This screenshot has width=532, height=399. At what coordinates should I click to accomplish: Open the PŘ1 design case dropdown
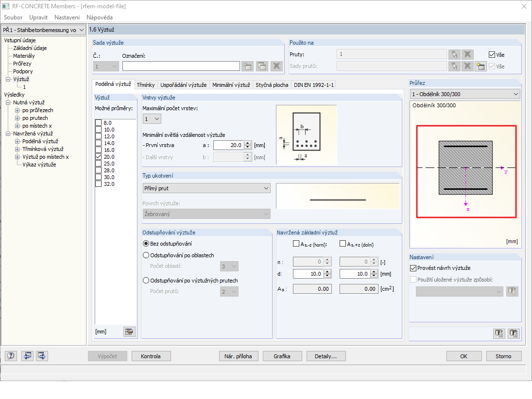pos(43,30)
